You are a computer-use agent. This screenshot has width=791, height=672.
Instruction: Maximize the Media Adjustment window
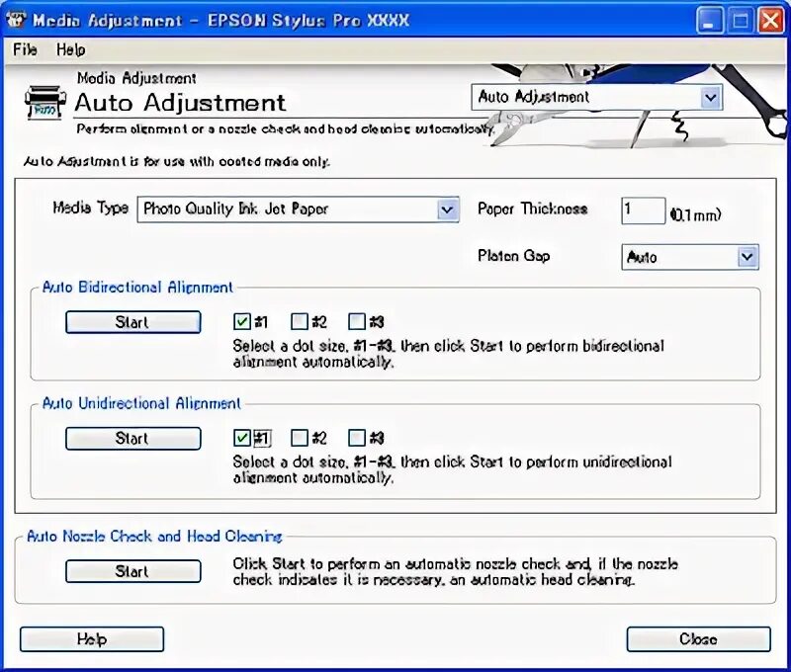pyautogui.click(x=740, y=21)
